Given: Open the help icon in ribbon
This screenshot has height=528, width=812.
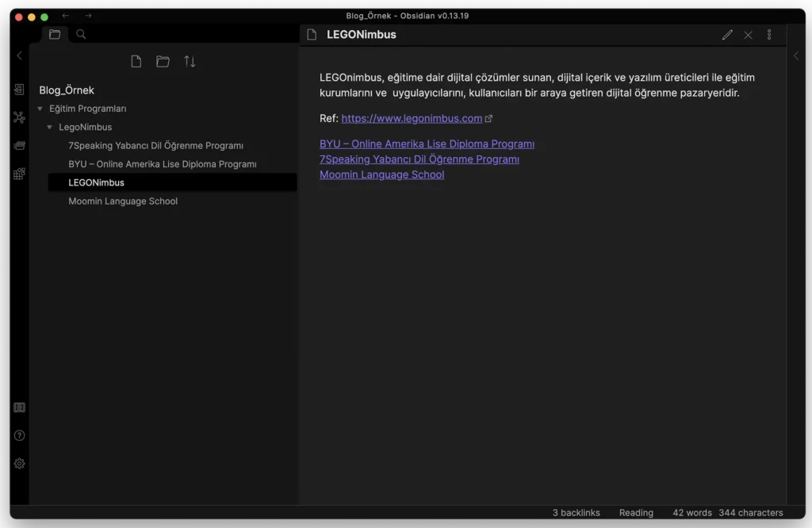Looking at the screenshot, I should (20, 435).
